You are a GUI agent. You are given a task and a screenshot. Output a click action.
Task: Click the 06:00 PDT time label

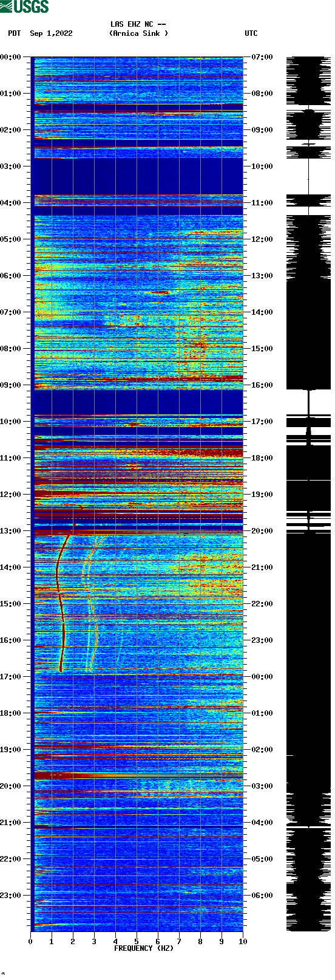[11, 276]
